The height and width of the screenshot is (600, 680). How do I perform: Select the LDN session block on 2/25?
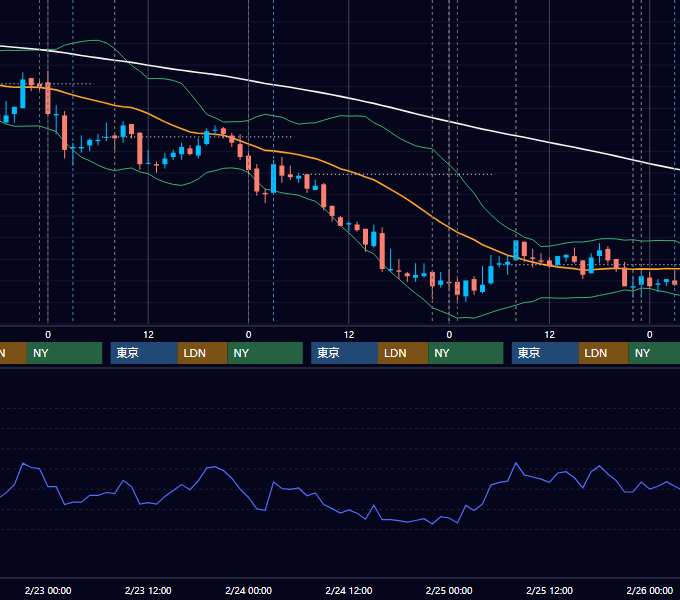tap(604, 353)
